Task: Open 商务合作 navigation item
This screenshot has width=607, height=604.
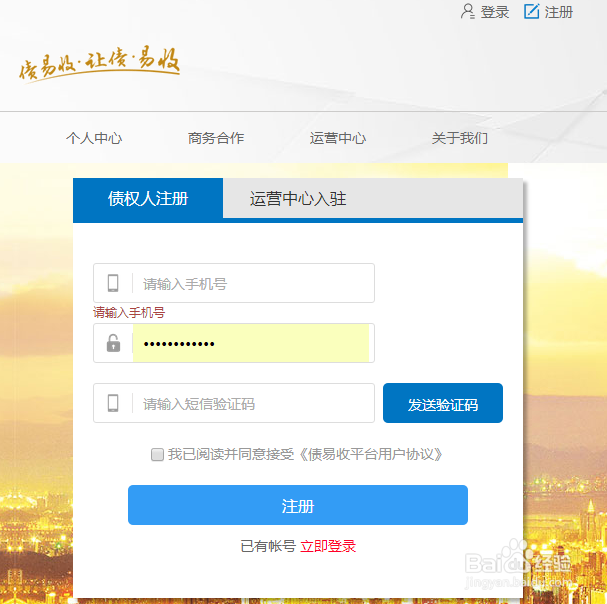Action: pos(216,138)
